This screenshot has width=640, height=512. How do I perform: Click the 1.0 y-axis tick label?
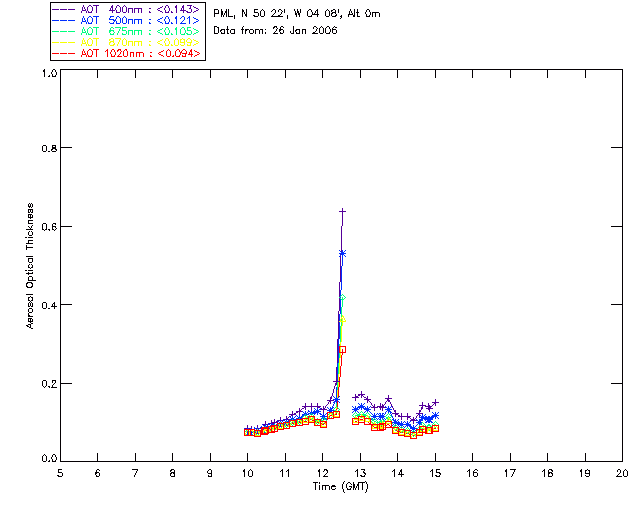coord(49,73)
